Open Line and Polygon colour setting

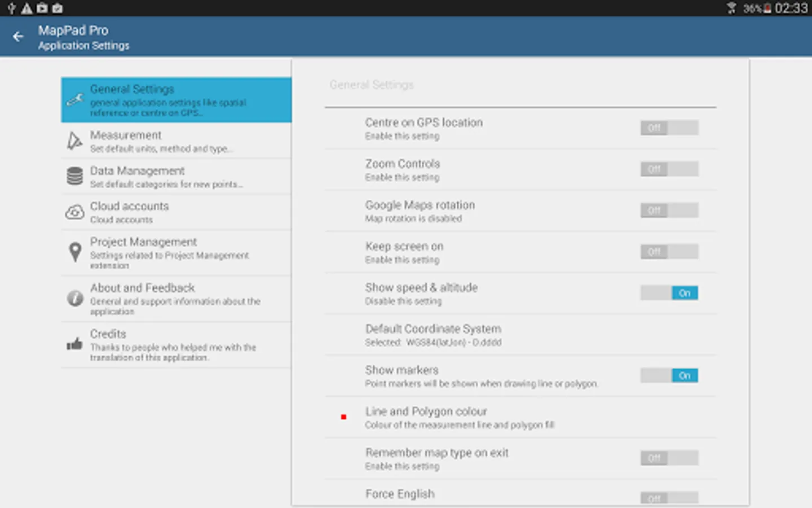520,417
